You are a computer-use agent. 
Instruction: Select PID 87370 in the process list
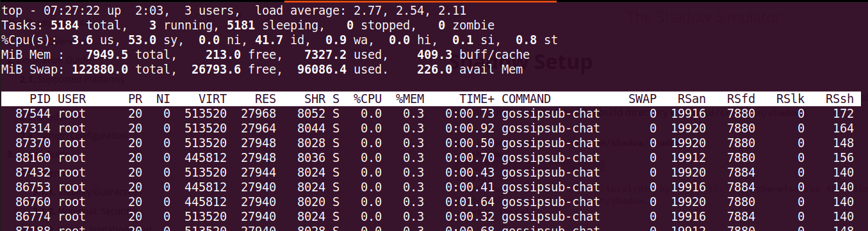pos(33,143)
